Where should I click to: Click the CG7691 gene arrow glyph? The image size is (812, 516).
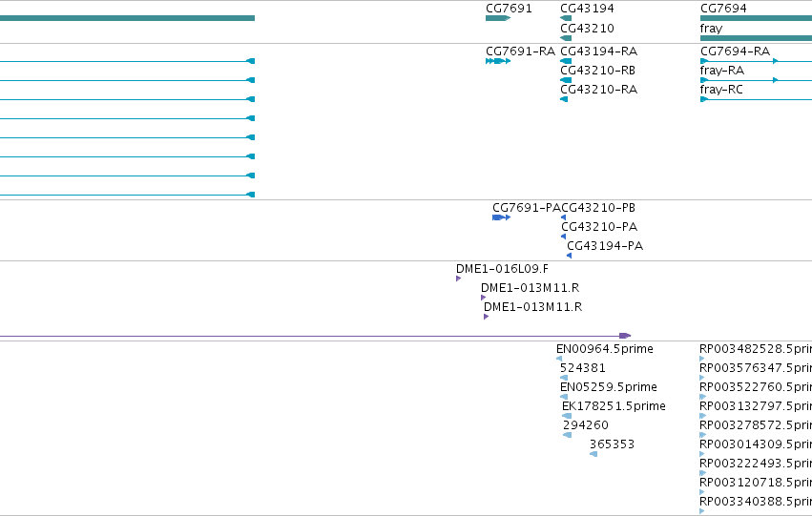pos(498,18)
